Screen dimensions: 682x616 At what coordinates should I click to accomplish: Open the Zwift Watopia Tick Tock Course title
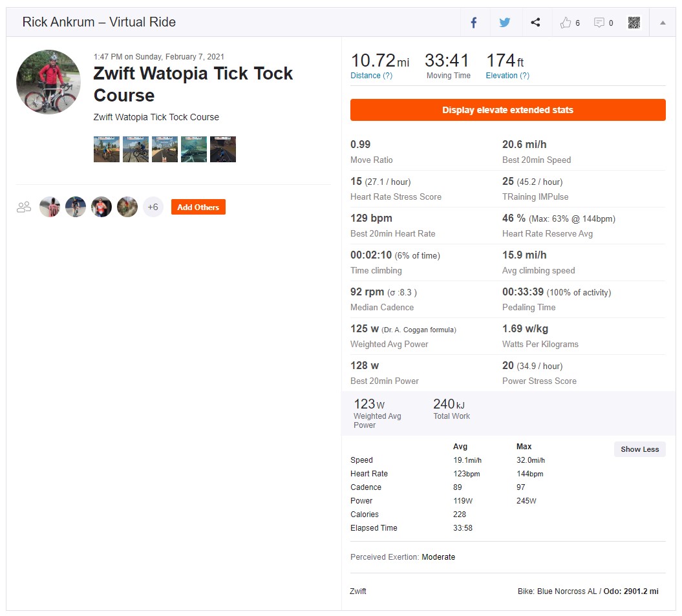[x=193, y=85]
